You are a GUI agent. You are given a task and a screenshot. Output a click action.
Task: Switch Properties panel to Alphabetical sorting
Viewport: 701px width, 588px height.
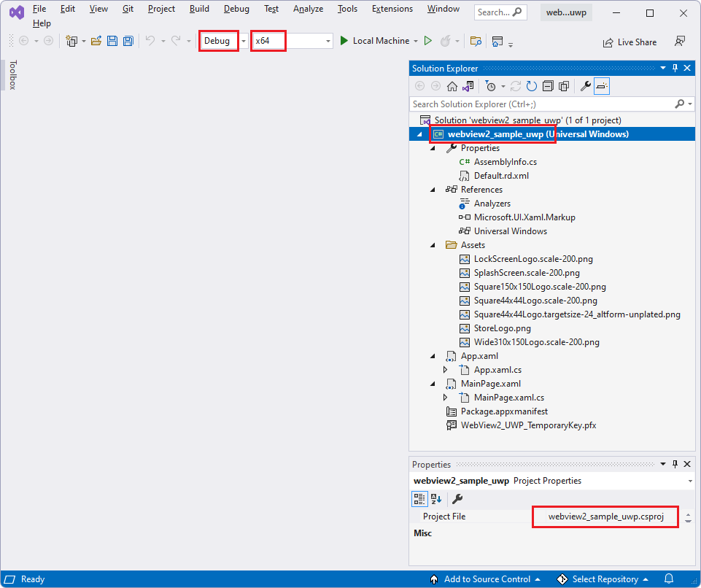435,499
